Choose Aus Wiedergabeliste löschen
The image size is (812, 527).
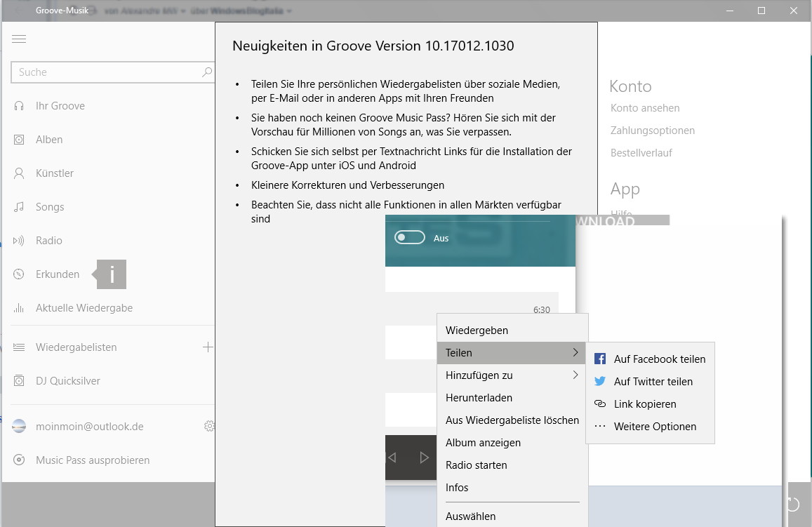(x=513, y=420)
